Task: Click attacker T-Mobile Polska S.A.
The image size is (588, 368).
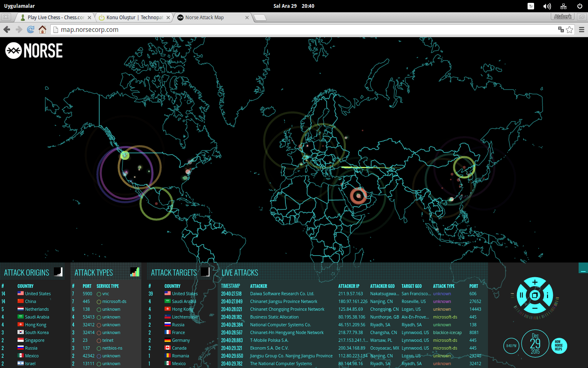Action: [x=269, y=340]
